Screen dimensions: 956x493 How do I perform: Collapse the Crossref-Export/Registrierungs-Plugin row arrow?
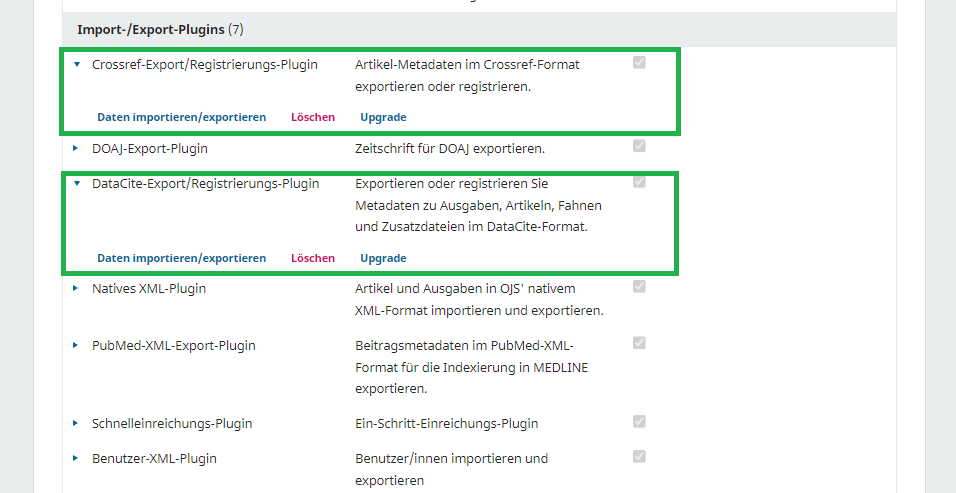tap(76, 64)
